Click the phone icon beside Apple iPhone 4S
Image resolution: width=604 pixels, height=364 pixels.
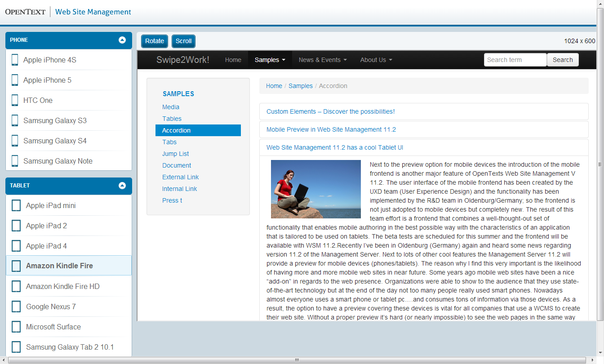[x=15, y=60]
